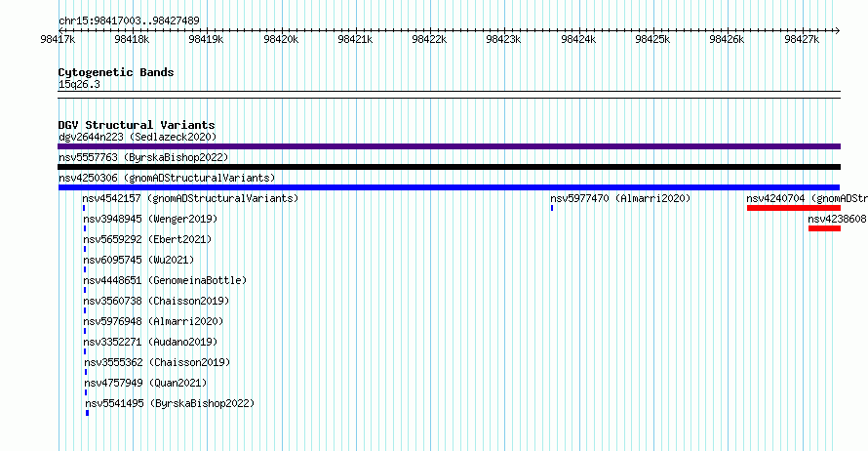This screenshot has height=451, width=868.
Task: Open the nsv4238608 variant label
Action: point(837,219)
